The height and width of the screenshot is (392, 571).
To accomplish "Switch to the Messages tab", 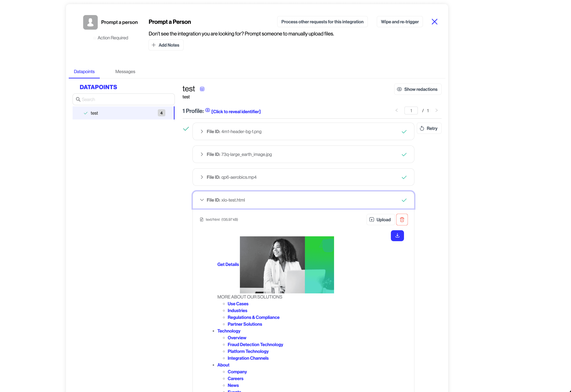I will pos(125,71).
